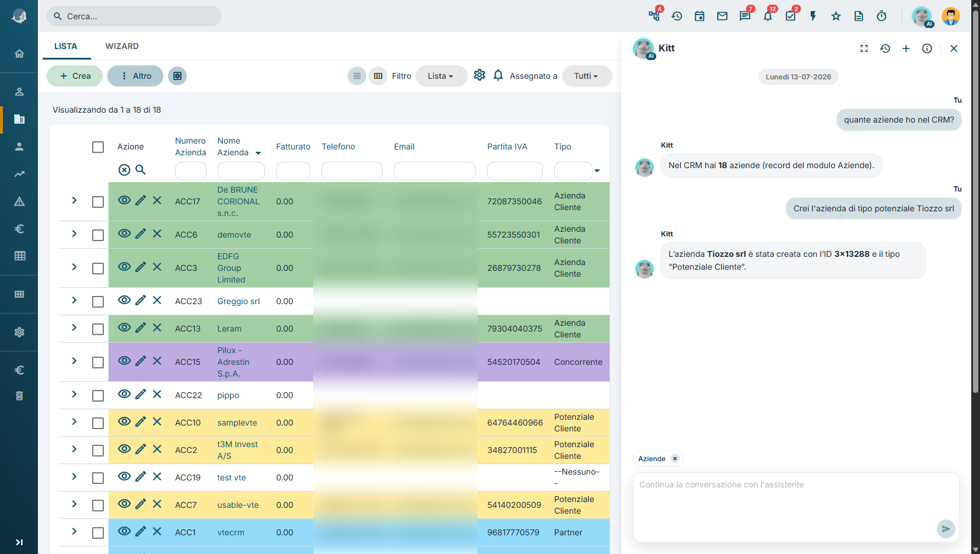This screenshot has width=980, height=554.
Task: Open the Lista filter dropdown
Action: pos(441,76)
